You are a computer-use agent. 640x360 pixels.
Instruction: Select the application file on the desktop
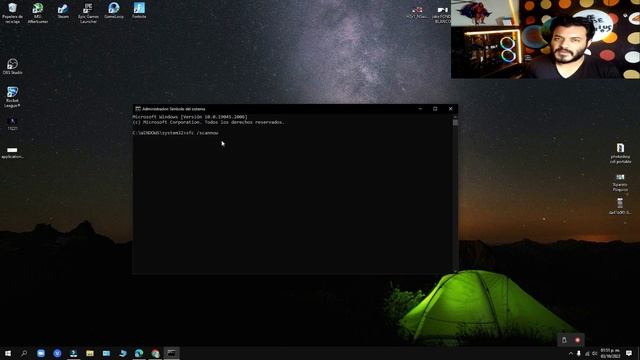[12, 153]
